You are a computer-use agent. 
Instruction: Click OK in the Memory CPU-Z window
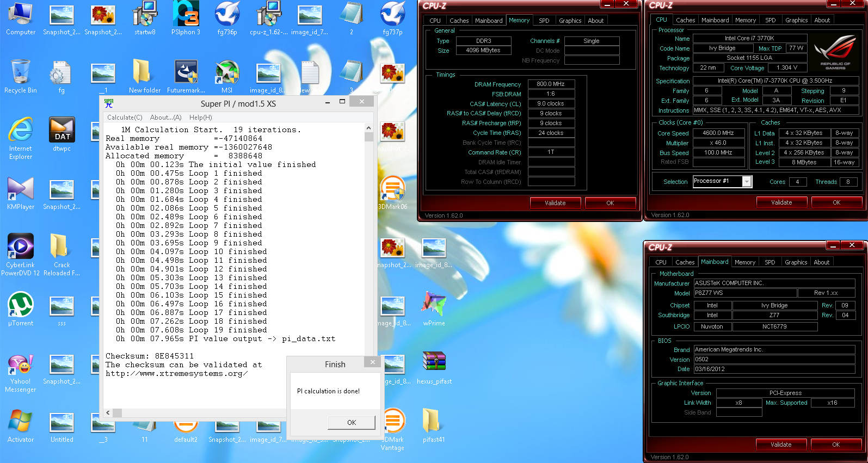click(610, 203)
